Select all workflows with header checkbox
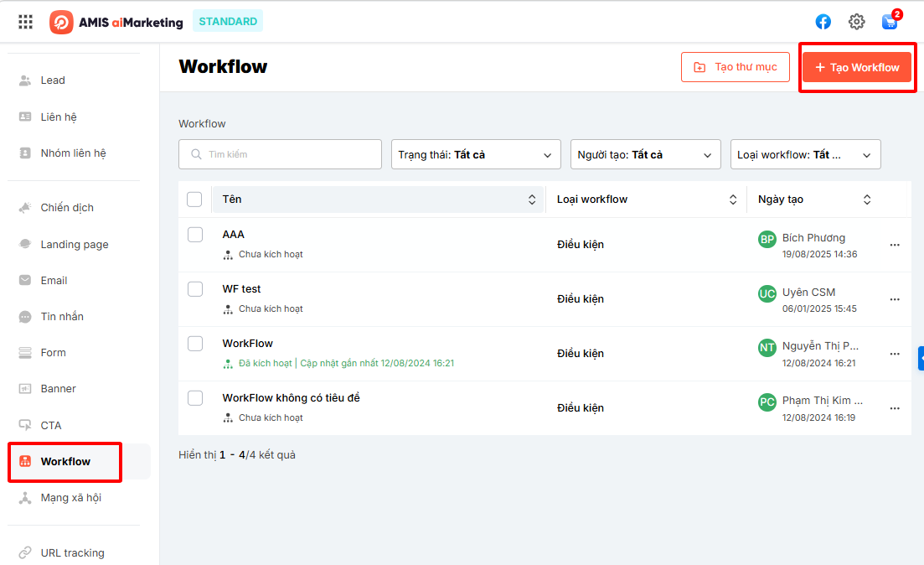 pos(194,200)
